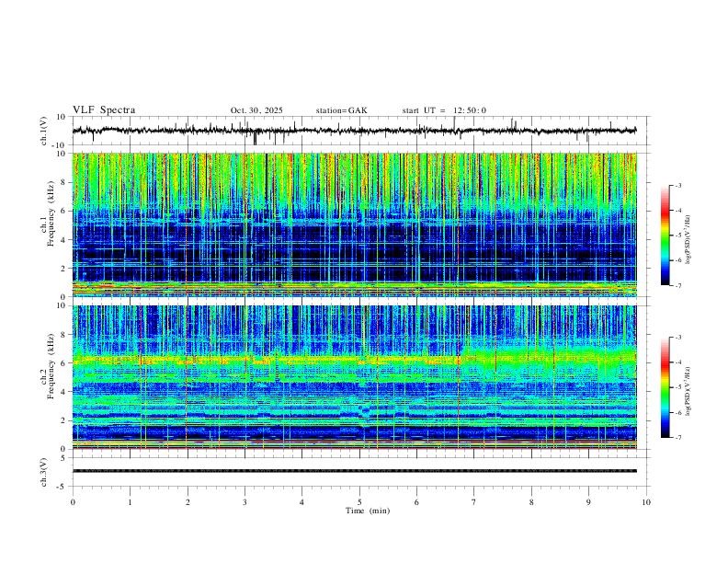Click time axis tick label '4'
Viewport: 728px width, 563px height.
click(x=301, y=502)
